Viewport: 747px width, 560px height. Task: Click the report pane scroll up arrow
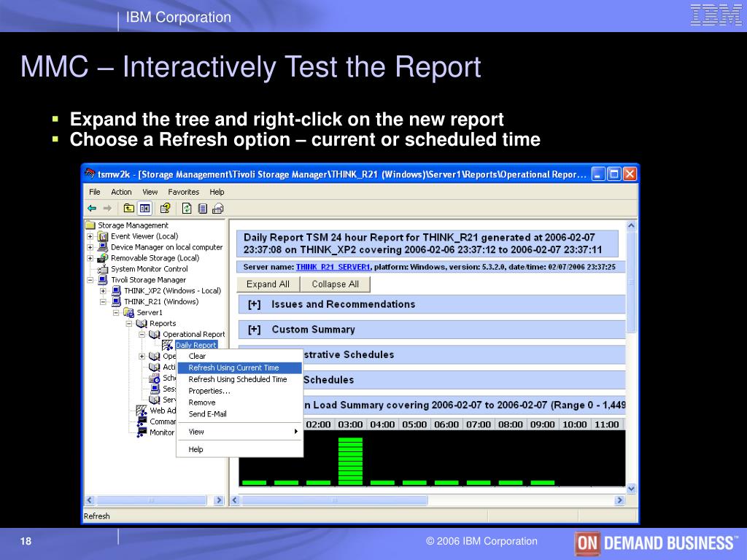coord(631,225)
